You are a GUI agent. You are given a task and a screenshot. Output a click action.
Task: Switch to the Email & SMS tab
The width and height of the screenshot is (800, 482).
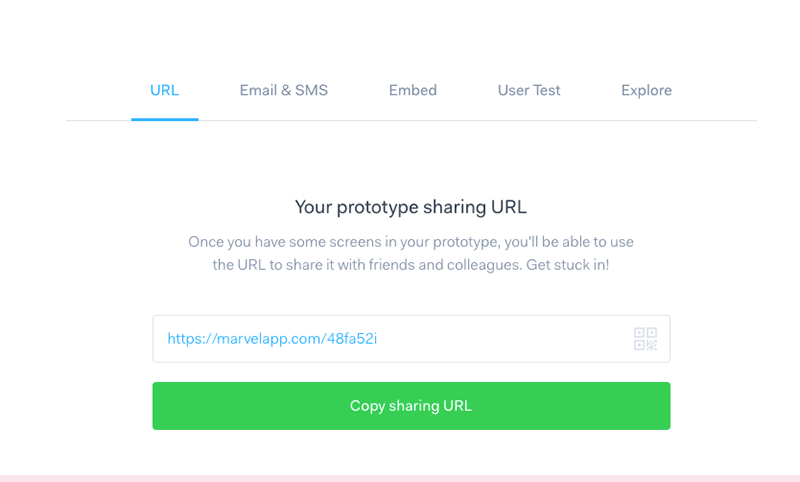tap(284, 90)
